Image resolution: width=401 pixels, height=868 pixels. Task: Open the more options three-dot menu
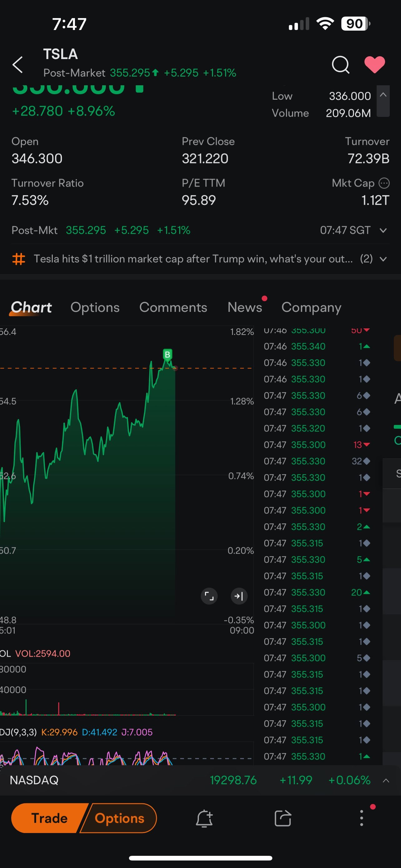click(362, 818)
